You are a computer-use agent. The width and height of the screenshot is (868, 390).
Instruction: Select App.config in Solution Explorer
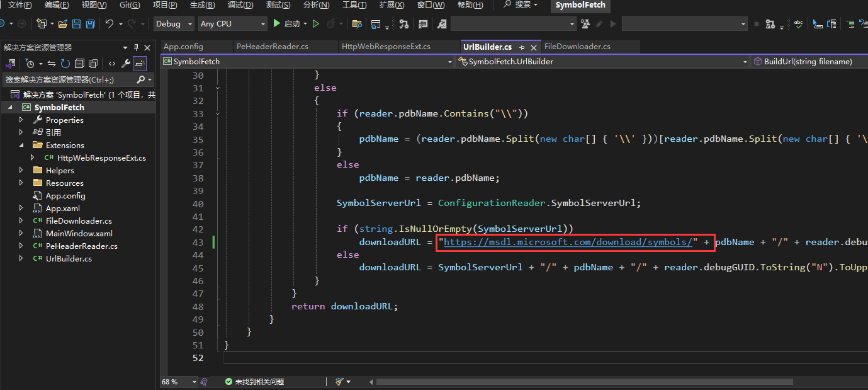tap(65, 195)
